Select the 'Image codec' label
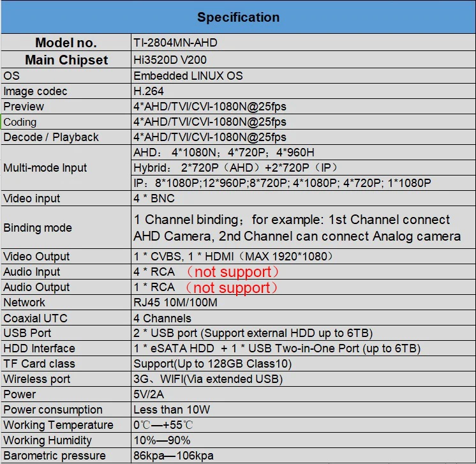The image size is (476, 464). pyautogui.click(x=35, y=91)
